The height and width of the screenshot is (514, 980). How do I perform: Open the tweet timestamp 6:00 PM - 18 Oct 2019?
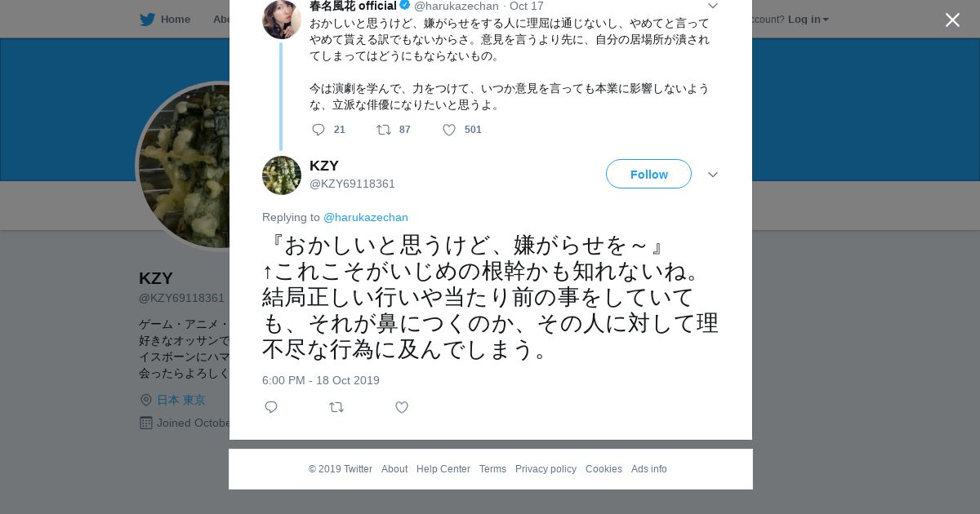coord(321,380)
